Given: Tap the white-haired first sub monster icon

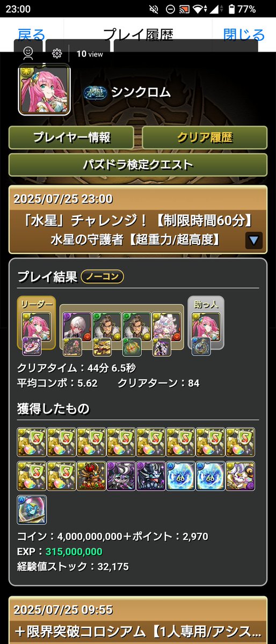Looking at the screenshot, I should (77, 326).
